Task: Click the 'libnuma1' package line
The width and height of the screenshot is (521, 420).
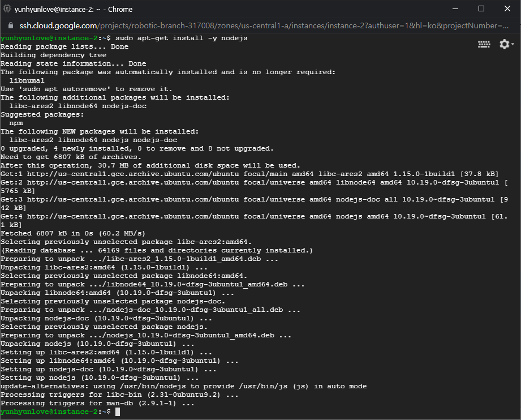Action: click(x=27, y=80)
